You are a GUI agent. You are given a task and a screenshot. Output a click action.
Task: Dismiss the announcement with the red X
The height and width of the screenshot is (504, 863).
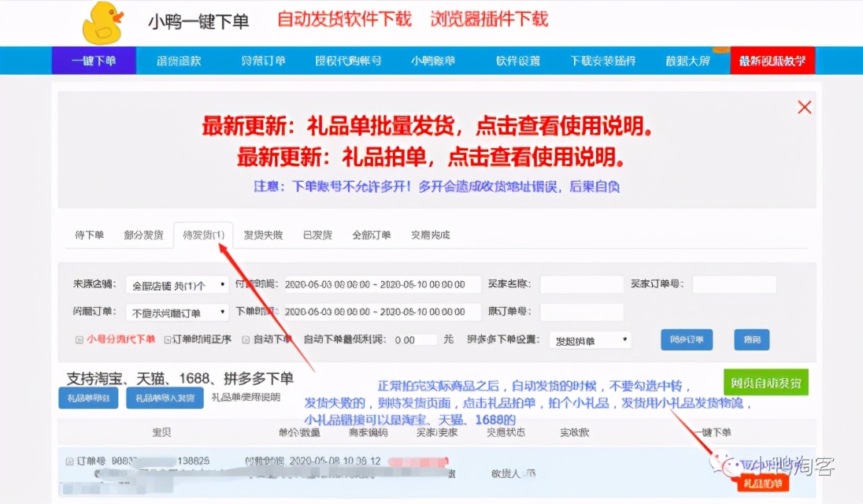tap(804, 107)
